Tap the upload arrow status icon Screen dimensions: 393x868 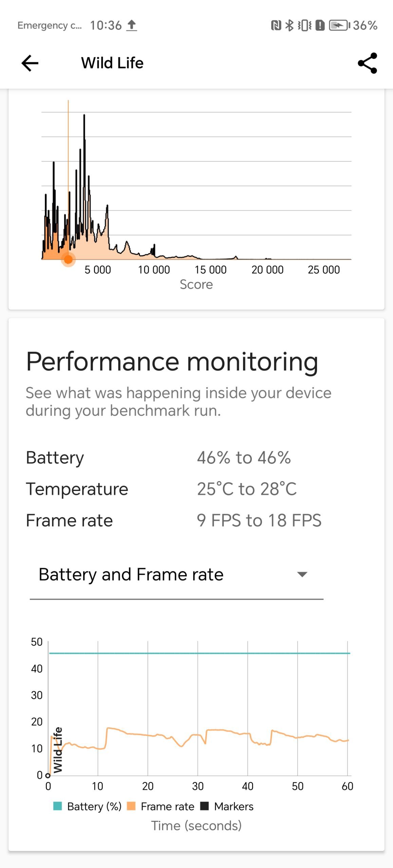(132, 25)
